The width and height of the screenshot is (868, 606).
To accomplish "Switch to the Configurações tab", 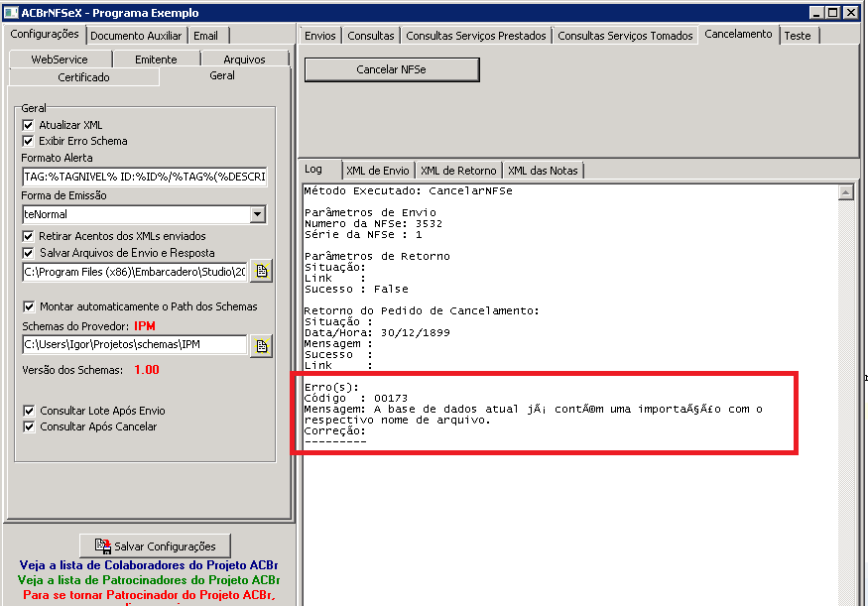I will pyautogui.click(x=45, y=35).
